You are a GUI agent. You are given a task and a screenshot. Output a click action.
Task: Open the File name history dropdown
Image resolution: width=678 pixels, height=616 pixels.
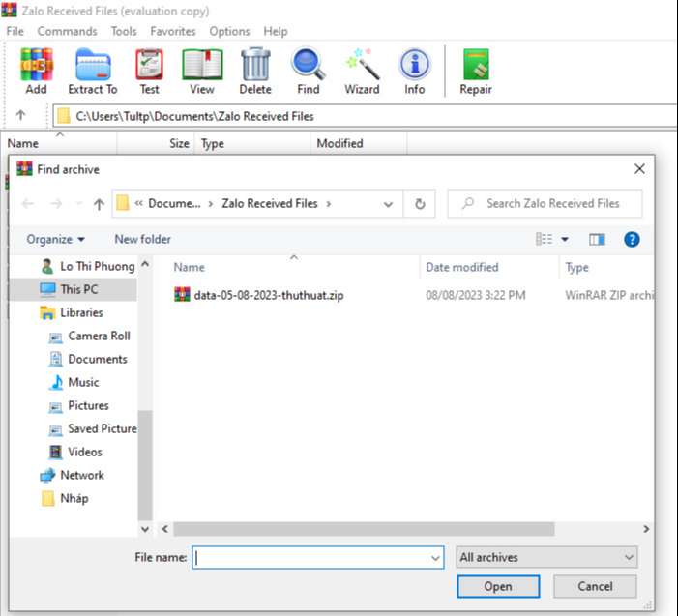tap(435, 558)
